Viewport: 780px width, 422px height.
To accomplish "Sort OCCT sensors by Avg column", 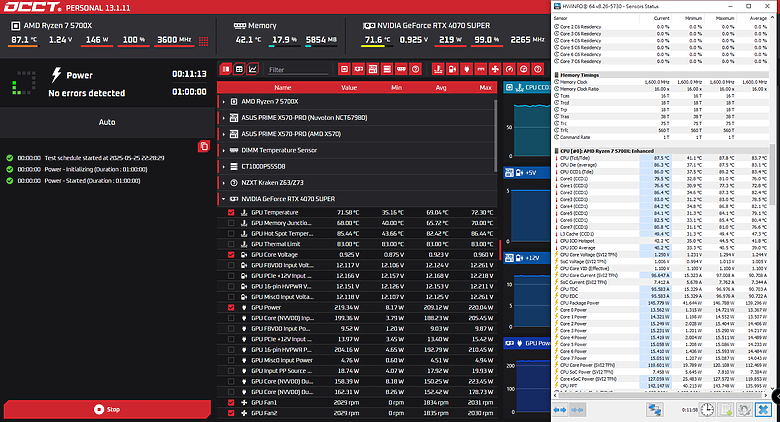I will pos(441,88).
